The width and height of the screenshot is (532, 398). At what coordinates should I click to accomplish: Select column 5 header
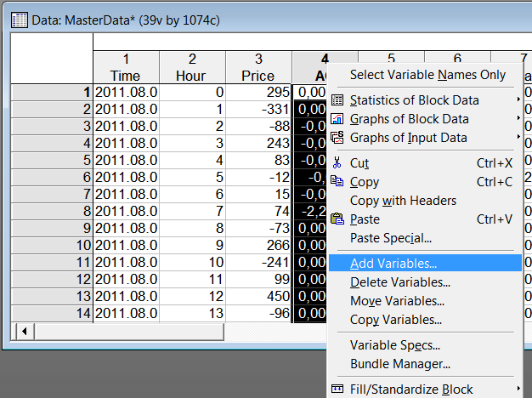pyautogui.click(x=391, y=58)
